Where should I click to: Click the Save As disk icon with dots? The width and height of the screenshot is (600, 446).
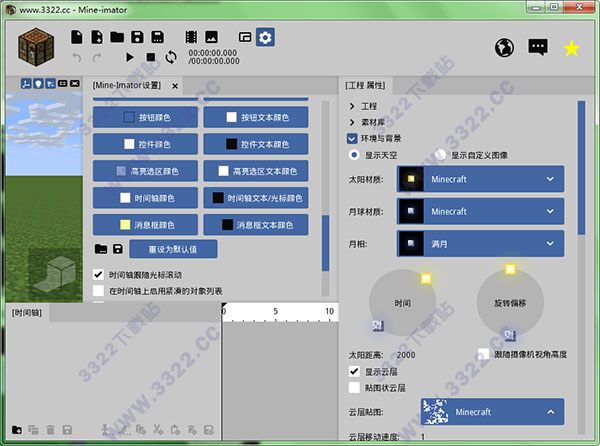pos(157,37)
